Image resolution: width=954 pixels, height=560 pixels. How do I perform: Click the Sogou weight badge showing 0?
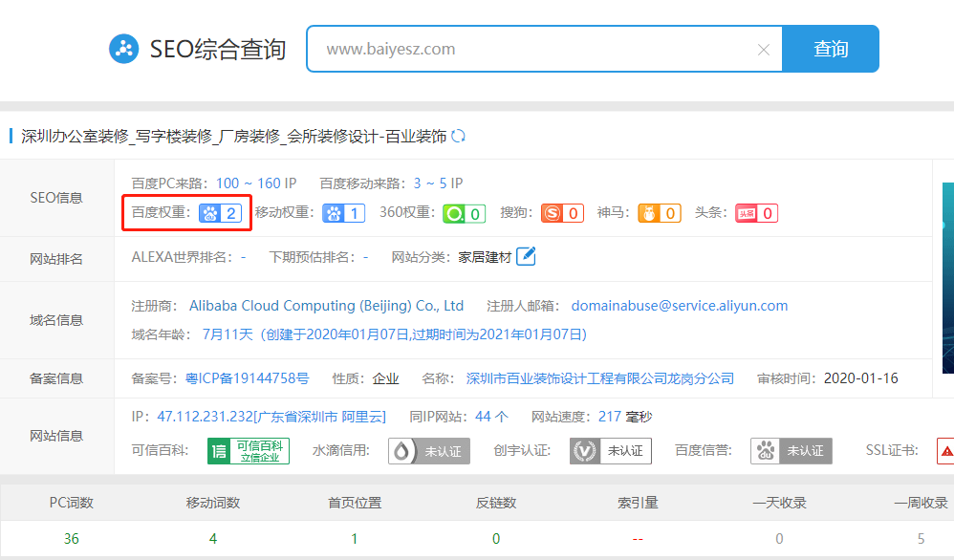[x=562, y=213]
